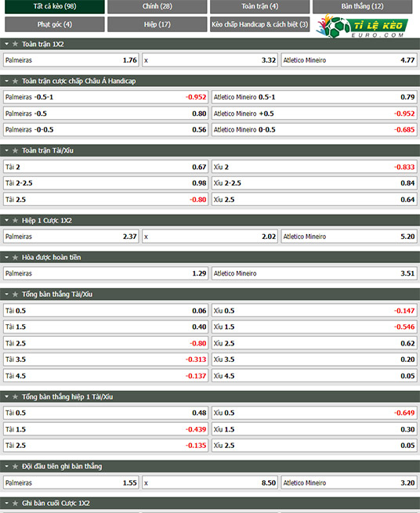Screen dimensions: 420x513
Task: Click the Tỉ Lệ Kèo Euro logo
Action: pos(362,26)
